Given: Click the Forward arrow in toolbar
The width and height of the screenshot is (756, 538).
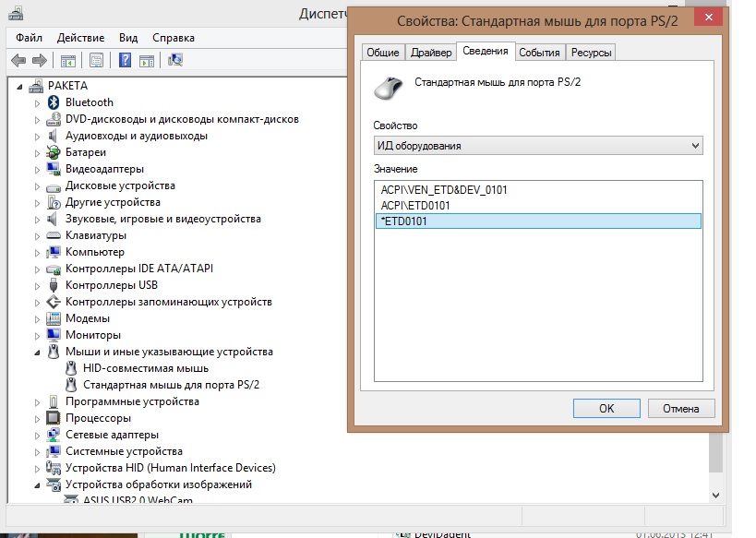Looking at the screenshot, I should 39,60.
